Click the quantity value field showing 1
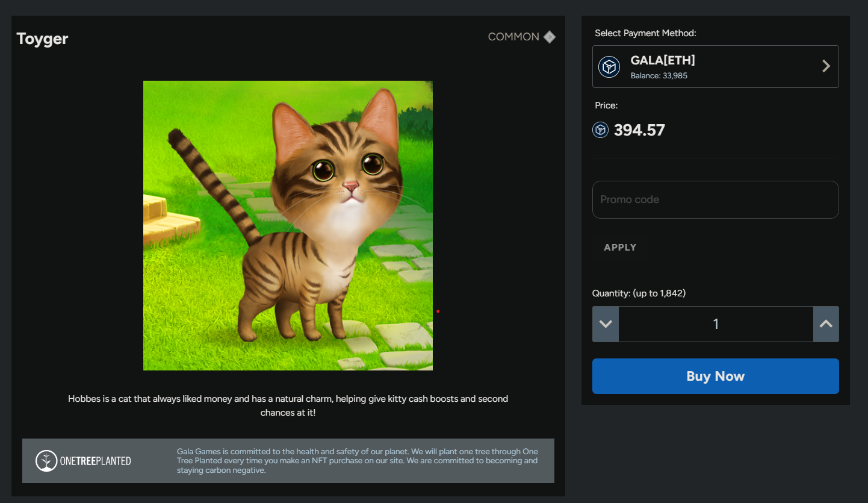868x503 pixels. coord(716,324)
